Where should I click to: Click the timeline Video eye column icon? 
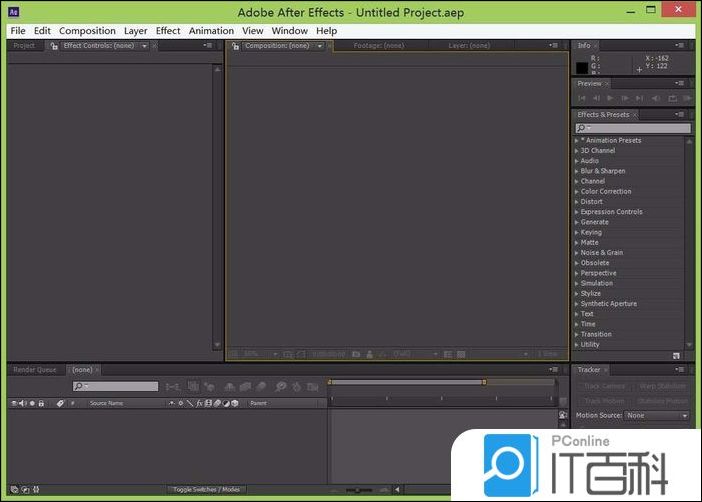(14, 403)
